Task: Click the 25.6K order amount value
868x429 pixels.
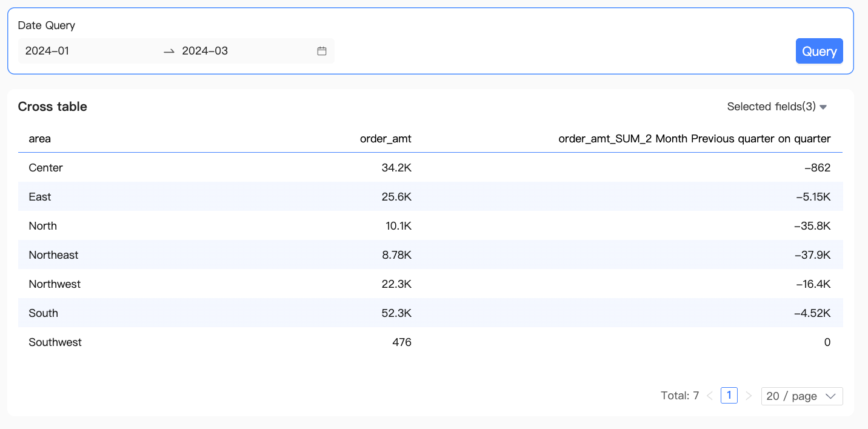Action: (396, 197)
